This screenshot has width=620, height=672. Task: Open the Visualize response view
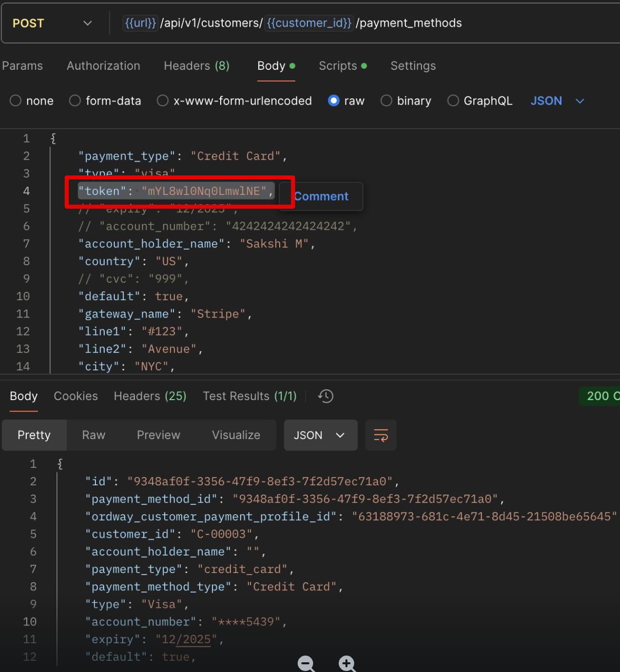(x=236, y=435)
